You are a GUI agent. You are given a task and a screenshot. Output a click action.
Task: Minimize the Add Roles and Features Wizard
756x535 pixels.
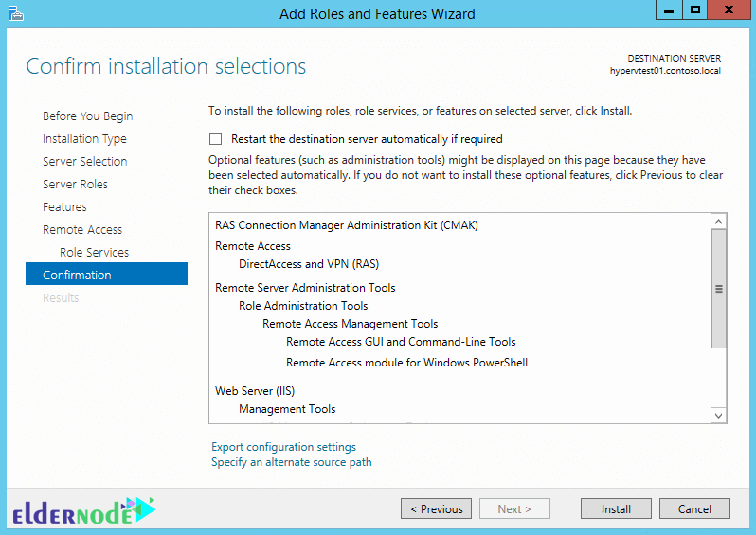coord(669,10)
